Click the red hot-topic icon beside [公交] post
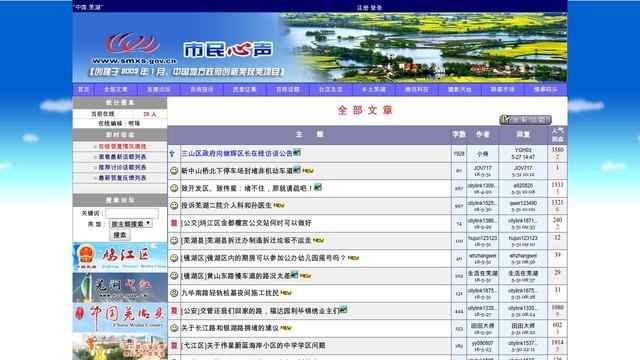Viewport: 640px width, 360px height. click(174, 223)
